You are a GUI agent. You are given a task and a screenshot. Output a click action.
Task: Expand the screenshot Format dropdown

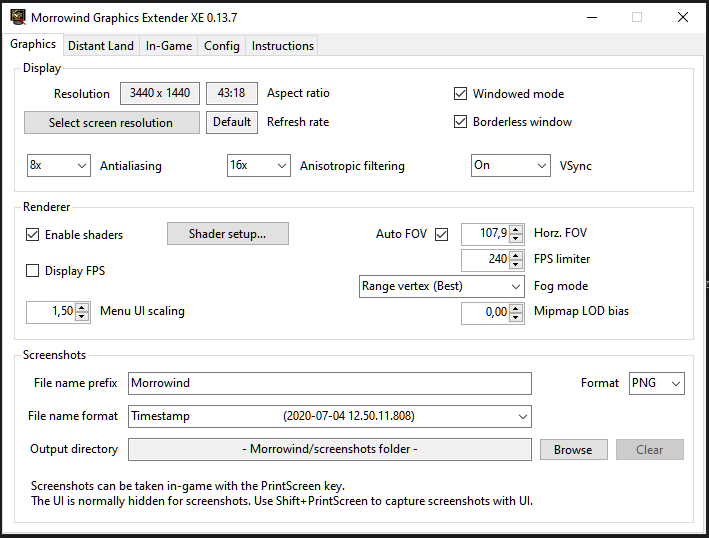[x=656, y=383]
